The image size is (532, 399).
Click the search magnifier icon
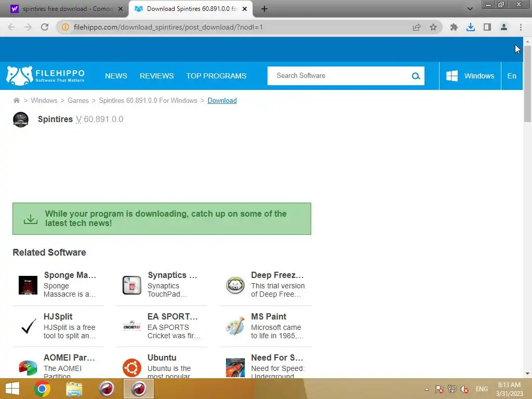click(x=416, y=76)
